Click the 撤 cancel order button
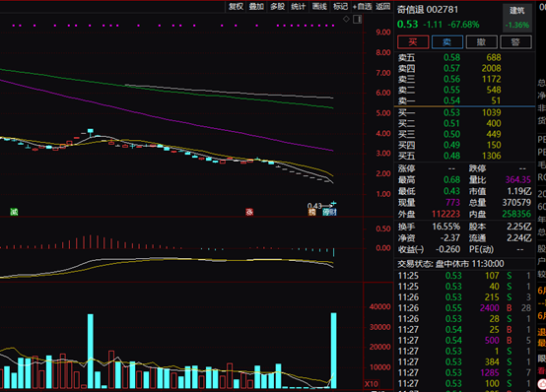The height and width of the screenshot is (392, 546). click(x=481, y=42)
